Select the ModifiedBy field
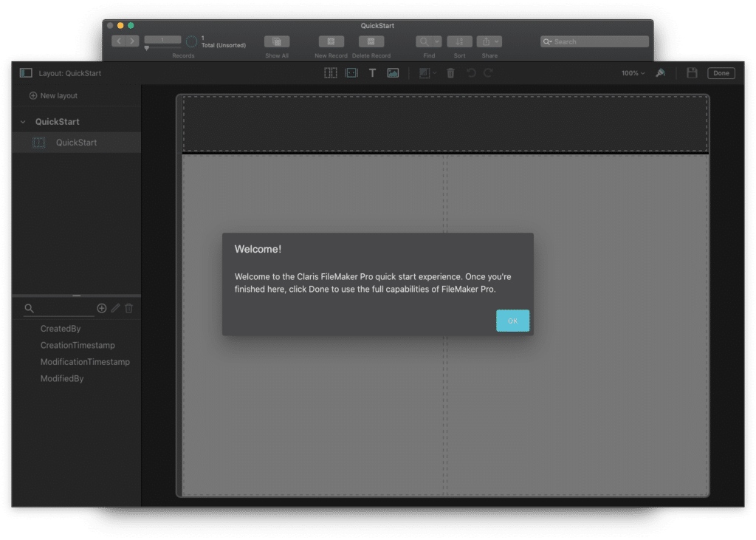Viewport: 756px width, 540px height. point(62,378)
